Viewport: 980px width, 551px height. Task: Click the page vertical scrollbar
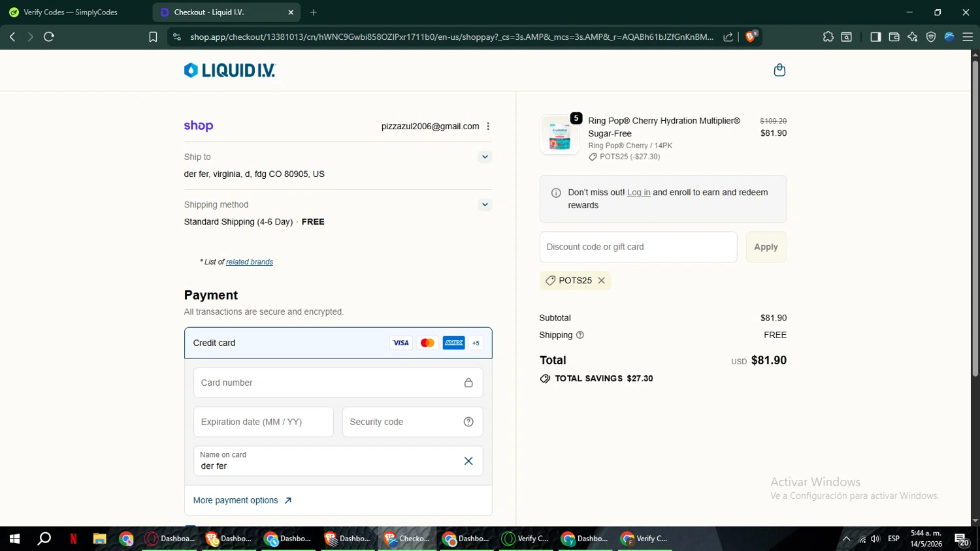(975, 218)
